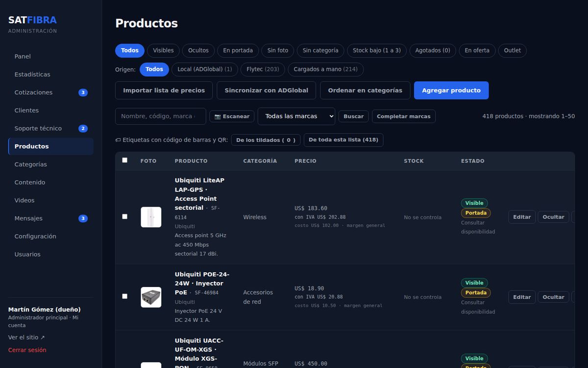Open Contenido in the sidebar
The width and height of the screenshot is (588, 368).
(50, 183)
